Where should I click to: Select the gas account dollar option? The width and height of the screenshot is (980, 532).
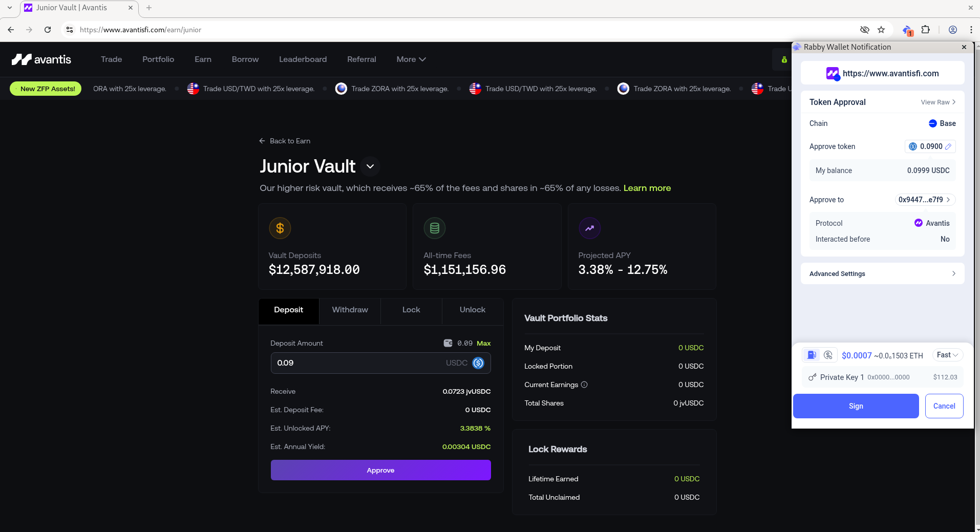[828, 355]
